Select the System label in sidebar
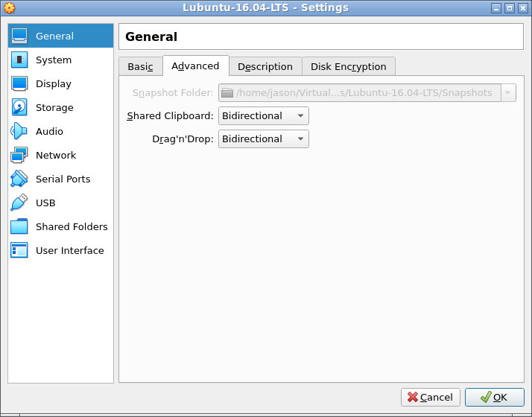The width and height of the screenshot is (532, 417). 54,60
